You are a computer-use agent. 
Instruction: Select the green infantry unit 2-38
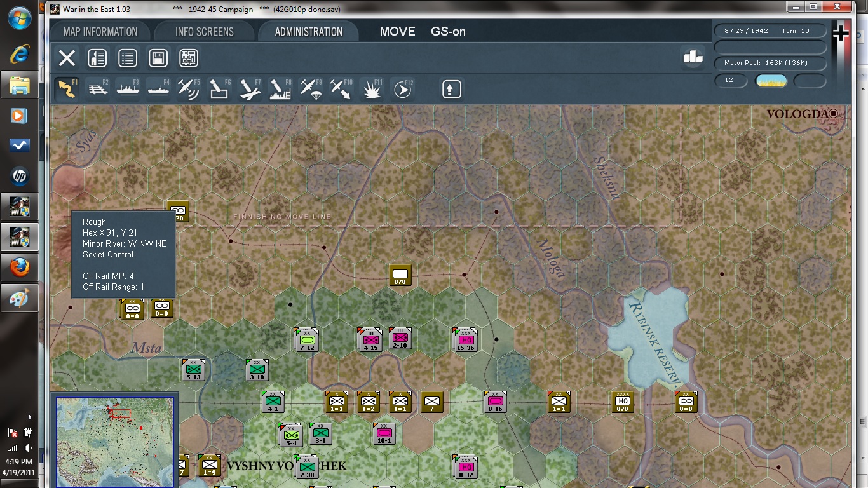[x=306, y=466]
